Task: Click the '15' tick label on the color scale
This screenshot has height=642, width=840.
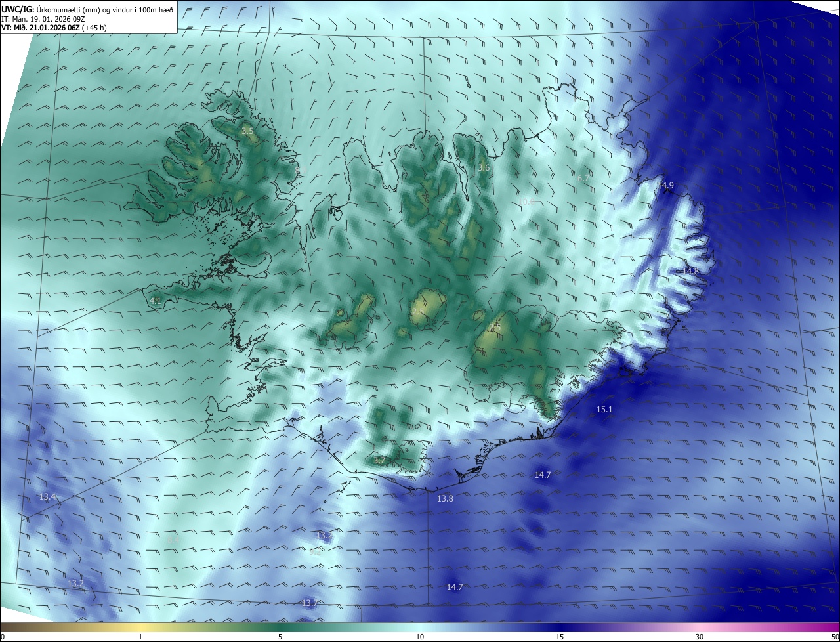Action: coord(560,637)
